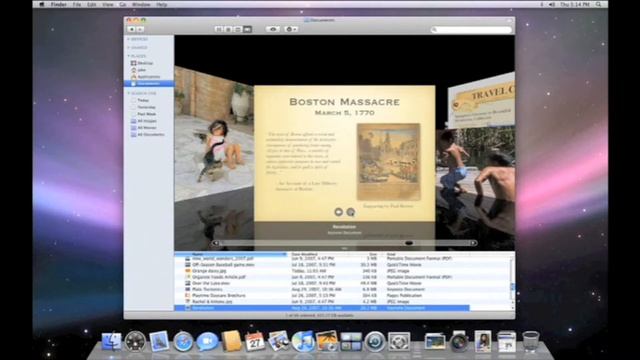Open the home folder in the sidebar
The height and width of the screenshot is (360, 640).
(x=139, y=70)
